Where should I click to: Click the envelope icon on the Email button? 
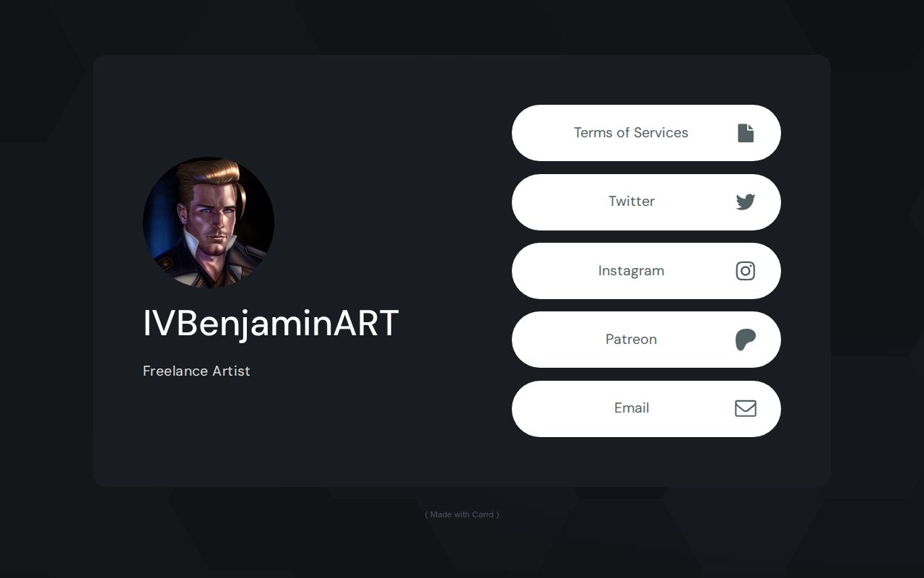746,408
